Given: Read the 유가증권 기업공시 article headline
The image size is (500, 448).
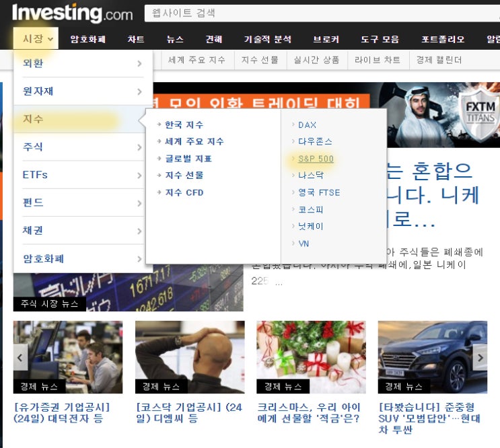Looking at the screenshot, I should (x=61, y=412).
